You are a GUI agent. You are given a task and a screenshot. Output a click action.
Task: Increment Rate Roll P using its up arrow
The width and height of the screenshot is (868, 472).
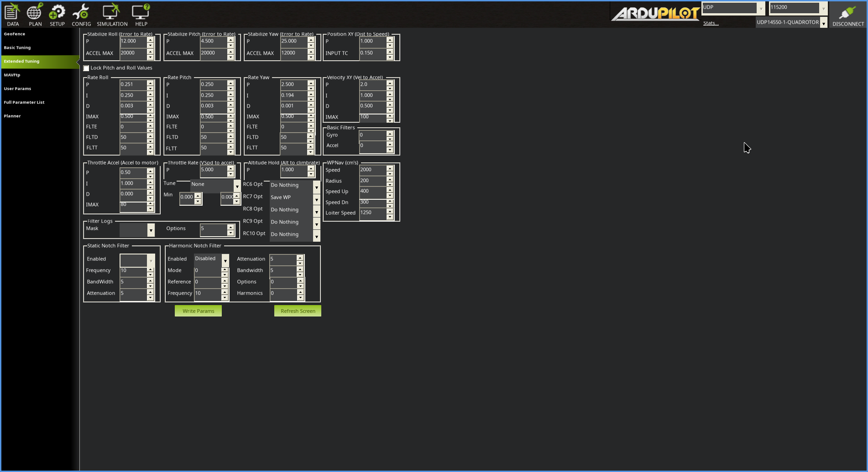coord(150,82)
